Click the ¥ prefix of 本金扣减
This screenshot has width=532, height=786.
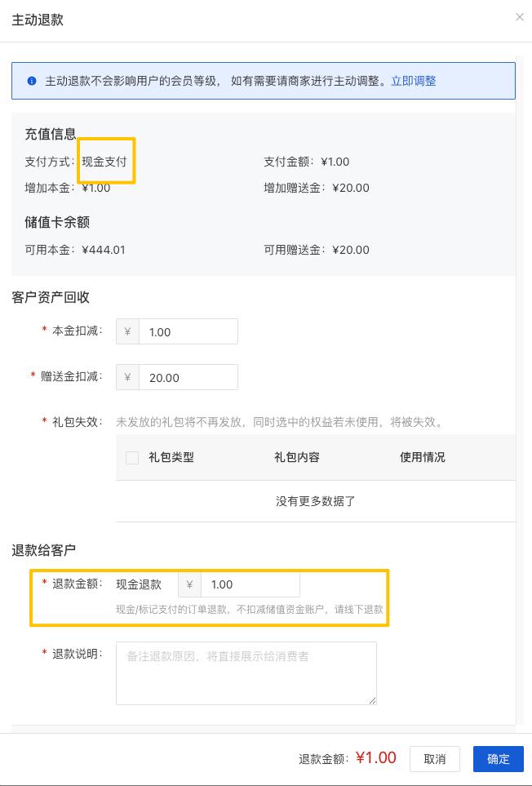point(127,331)
